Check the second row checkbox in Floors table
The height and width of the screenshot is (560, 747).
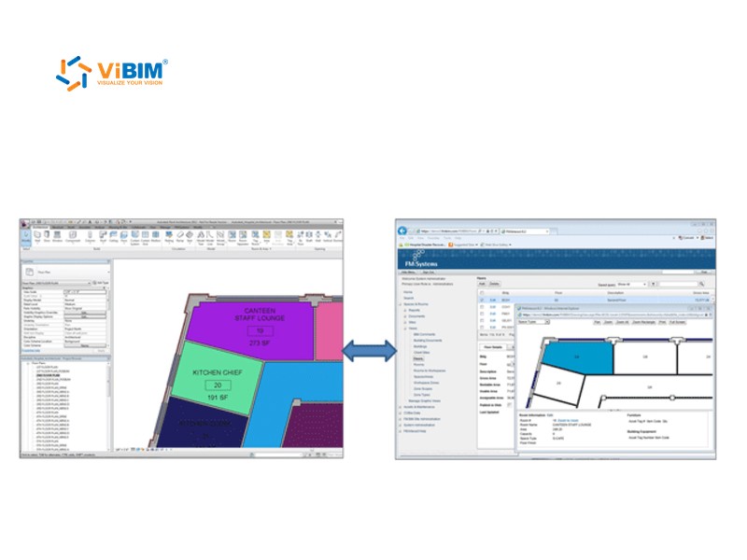click(482, 307)
